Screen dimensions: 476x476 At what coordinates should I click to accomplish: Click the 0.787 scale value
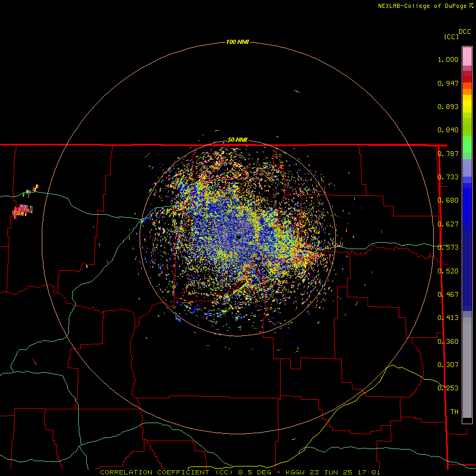tap(448, 153)
